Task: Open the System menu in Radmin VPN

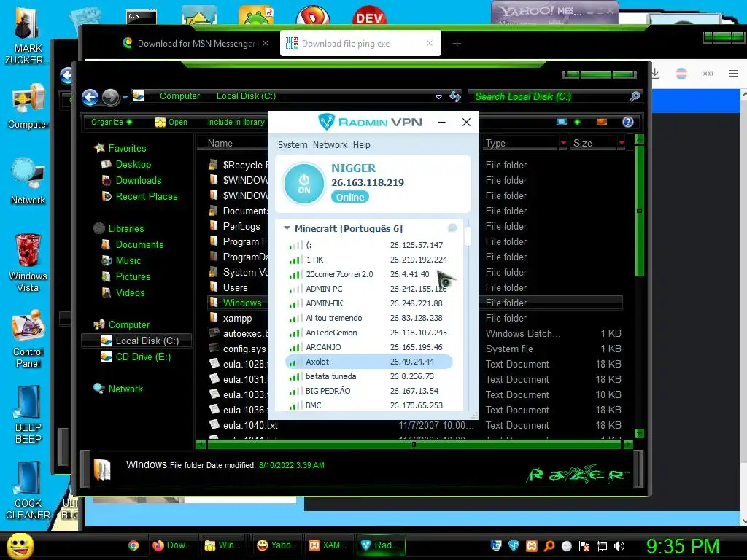Action: (x=293, y=145)
